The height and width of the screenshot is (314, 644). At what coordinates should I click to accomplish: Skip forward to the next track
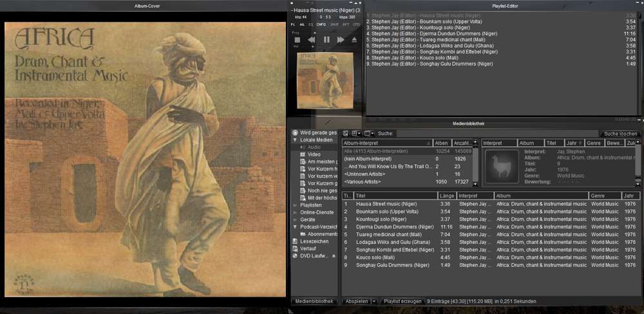coord(341,40)
